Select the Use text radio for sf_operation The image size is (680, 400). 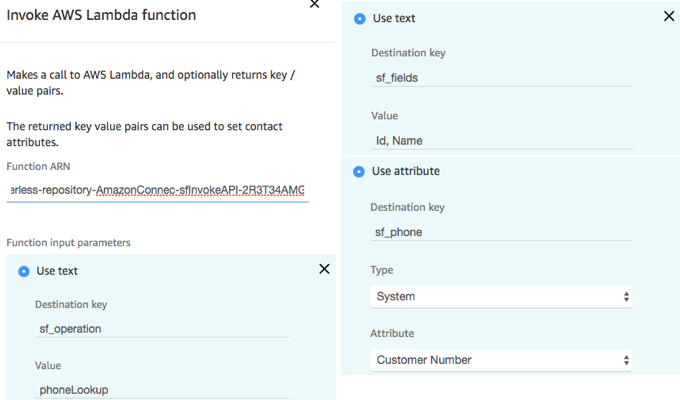click(24, 272)
